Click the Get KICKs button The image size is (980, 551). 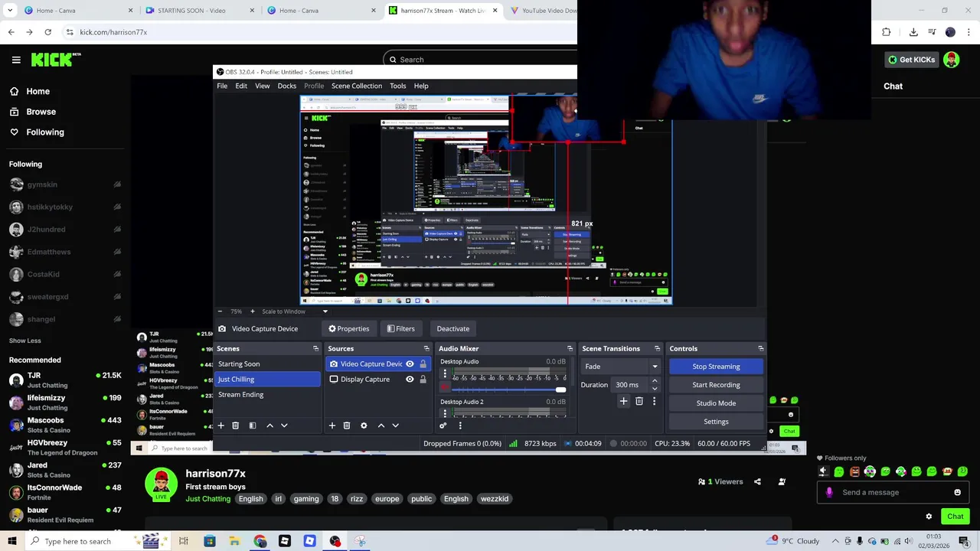point(912,60)
